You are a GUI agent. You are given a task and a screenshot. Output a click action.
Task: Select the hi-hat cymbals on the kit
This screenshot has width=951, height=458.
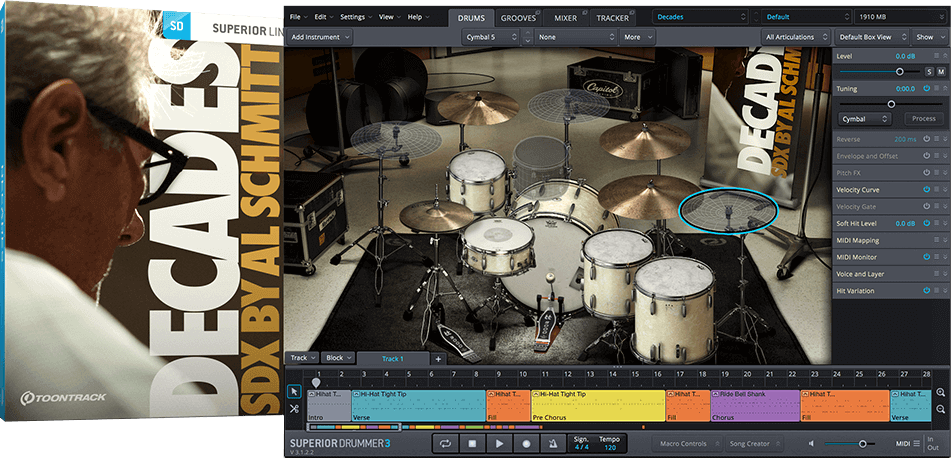pyautogui.click(x=437, y=217)
